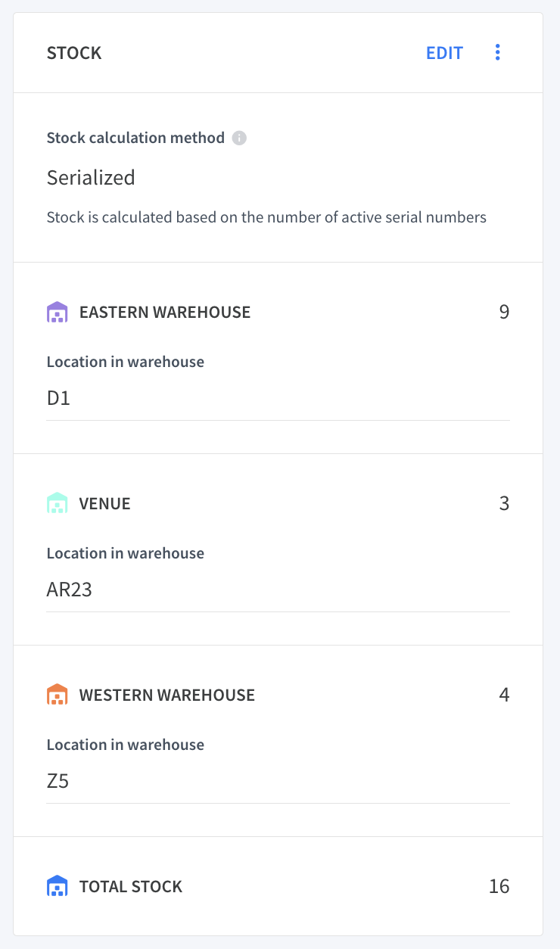Image resolution: width=560 pixels, height=949 pixels.
Task: Select the Eastern Warehouse location field D1
Action: point(278,397)
